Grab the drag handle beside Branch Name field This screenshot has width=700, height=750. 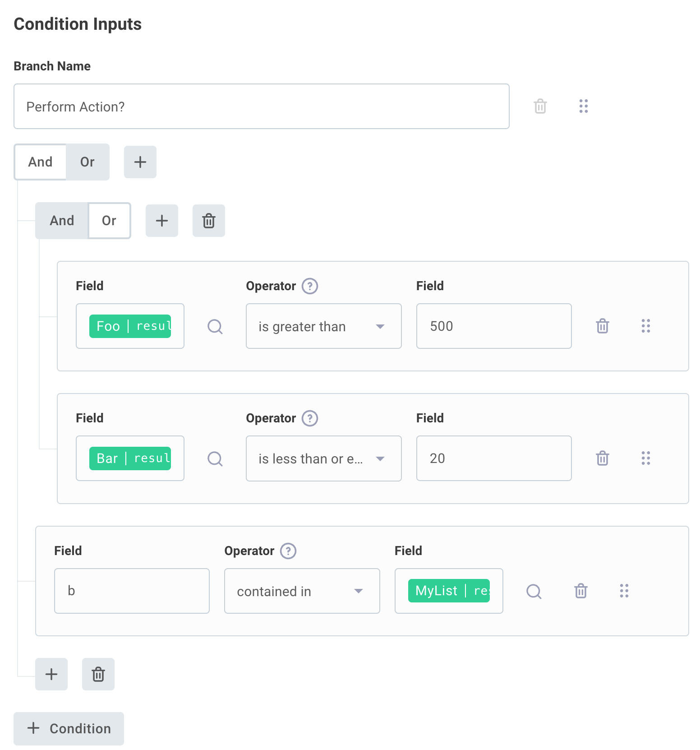pyautogui.click(x=583, y=106)
